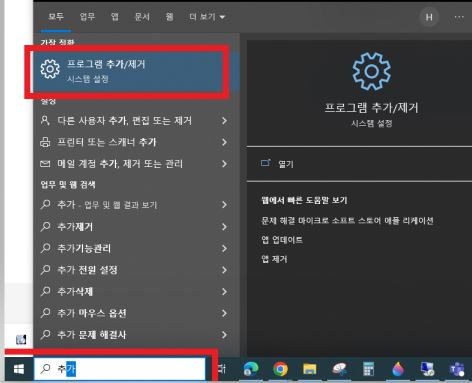
Task: Open the Paint 3D droplet taskbar icon
Action: (398, 369)
